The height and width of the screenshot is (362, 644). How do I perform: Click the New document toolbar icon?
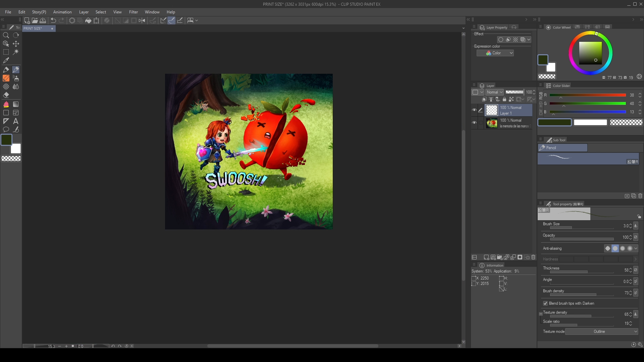coord(27,20)
